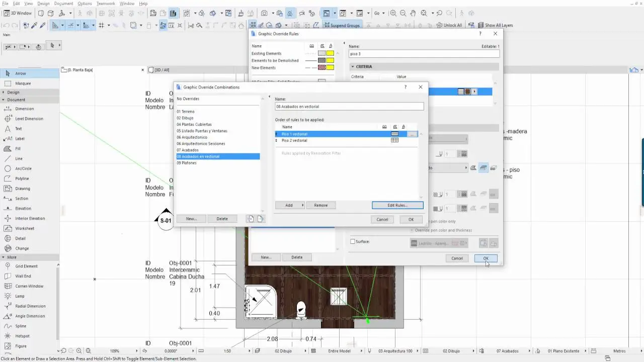The width and height of the screenshot is (644, 362).
Task: Enable the Surface override checkbox
Action: (x=353, y=241)
